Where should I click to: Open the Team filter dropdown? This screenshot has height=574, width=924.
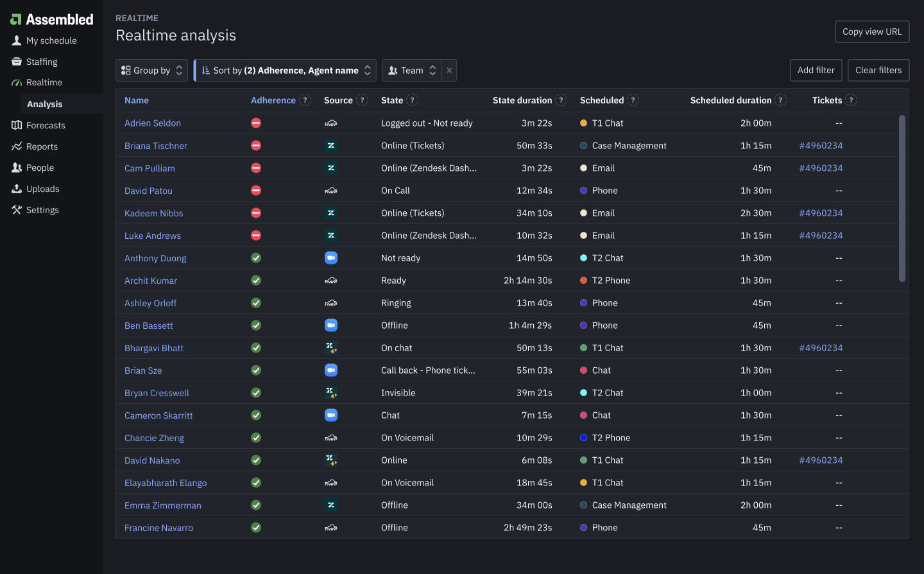coord(411,71)
